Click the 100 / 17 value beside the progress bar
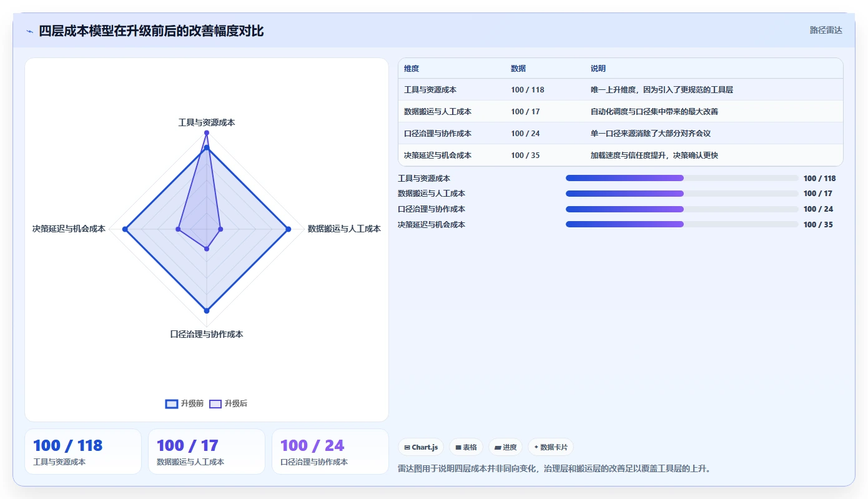 click(x=818, y=194)
